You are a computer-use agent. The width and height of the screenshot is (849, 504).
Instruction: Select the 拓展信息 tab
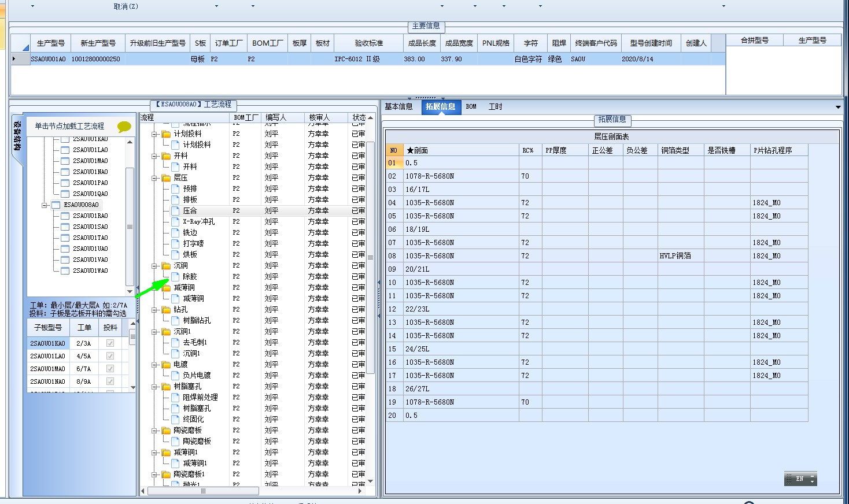coord(441,107)
